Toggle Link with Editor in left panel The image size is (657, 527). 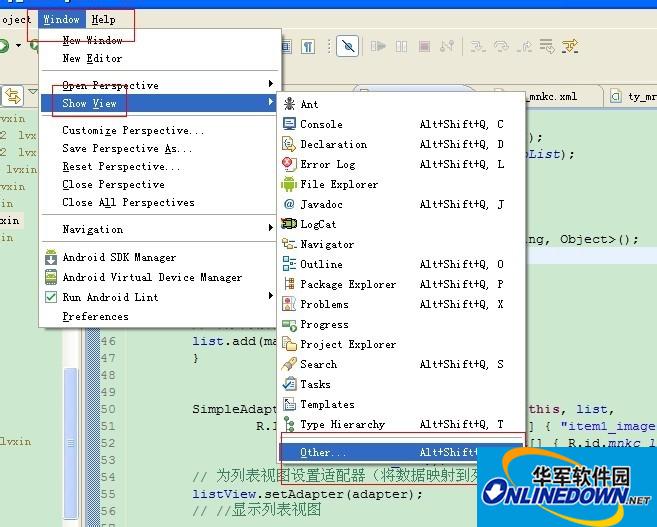(x=13, y=96)
